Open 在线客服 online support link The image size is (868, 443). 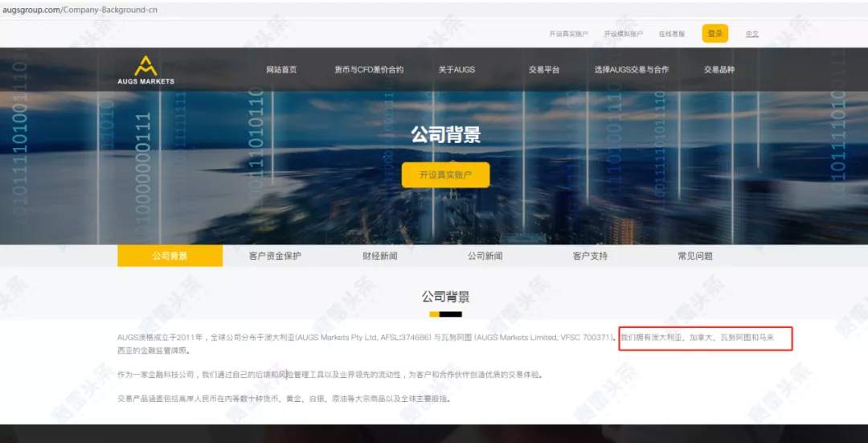point(671,34)
